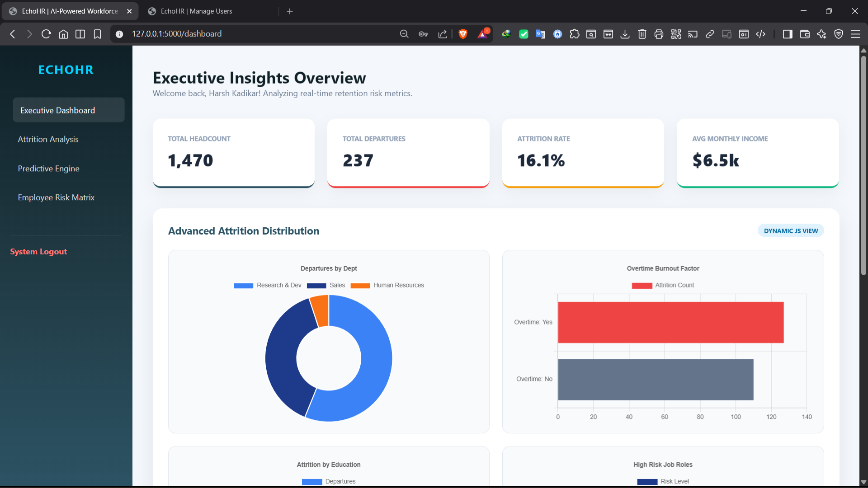The height and width of the screenshot is (488, 868).
Task: Click the QR code generator icon
Action: [676, 34]
